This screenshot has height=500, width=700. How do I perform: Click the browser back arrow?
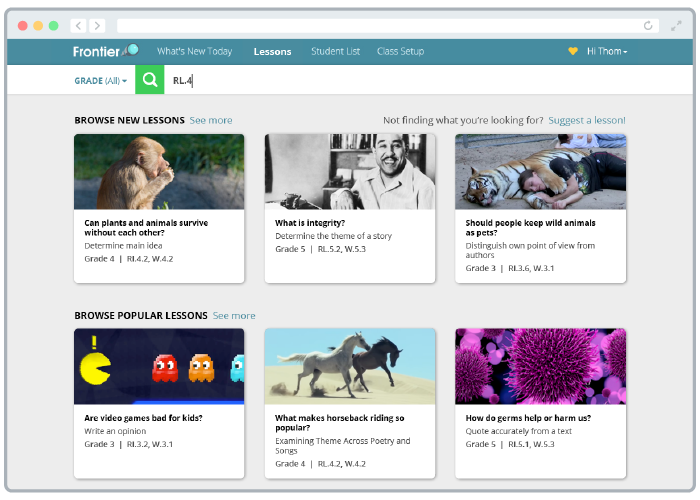[78, 25]
